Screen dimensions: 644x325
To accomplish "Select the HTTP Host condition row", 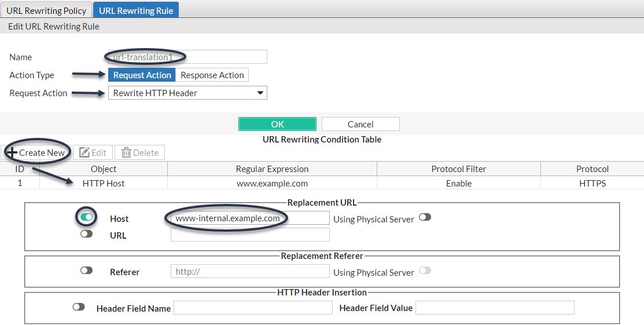I will [272, 184].
